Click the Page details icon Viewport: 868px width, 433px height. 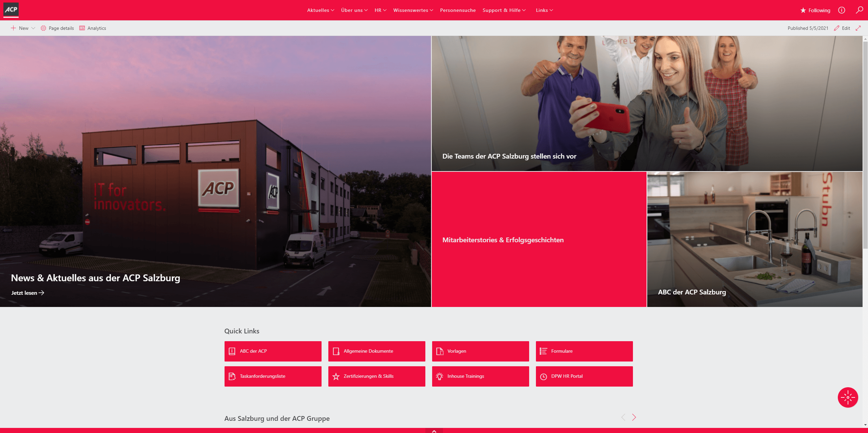pos(44,28)
